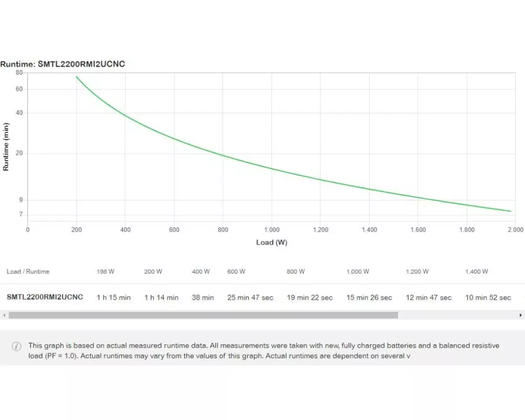Select the "1 h 15 min" runtime cell
525x420 pixels.
coord(113,298)
